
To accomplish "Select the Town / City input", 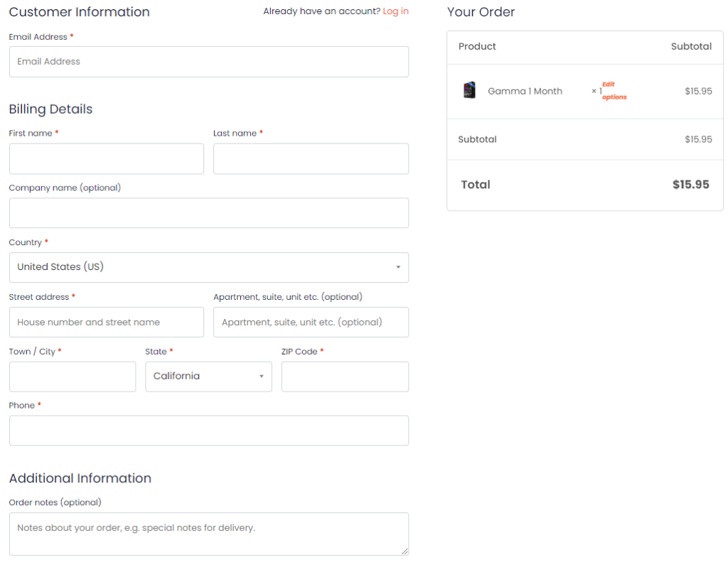I will point(72,377).
